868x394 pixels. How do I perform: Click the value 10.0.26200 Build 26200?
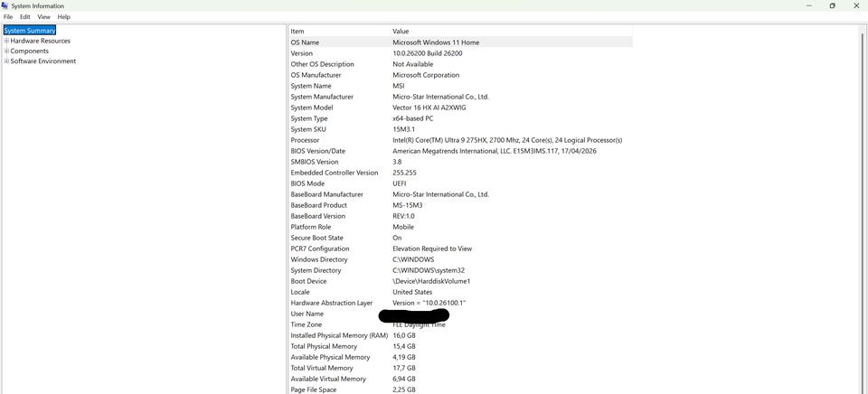428,53
